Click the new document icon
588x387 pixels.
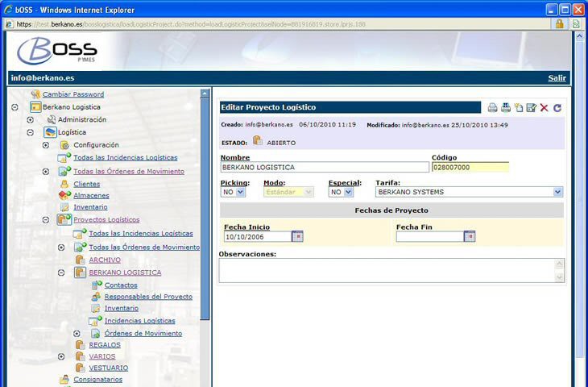[x=518, y=108]
